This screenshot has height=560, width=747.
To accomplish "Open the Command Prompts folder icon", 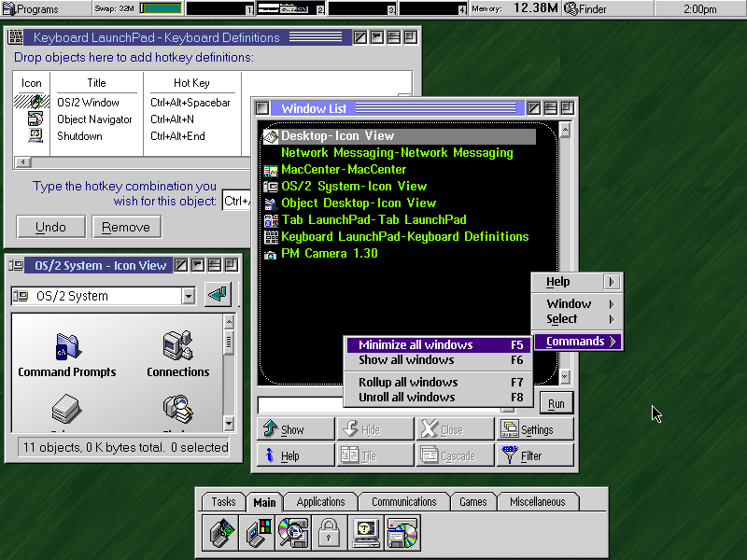I will click(x=67, y=346).
